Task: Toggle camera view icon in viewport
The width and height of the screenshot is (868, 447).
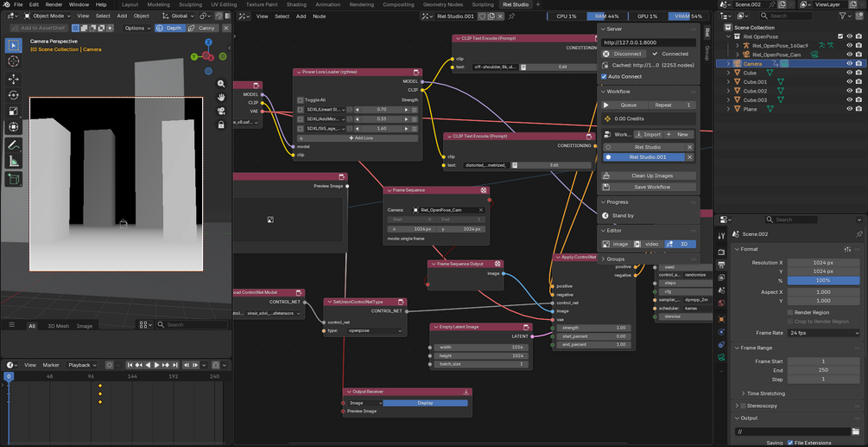Action: (221, 111)
